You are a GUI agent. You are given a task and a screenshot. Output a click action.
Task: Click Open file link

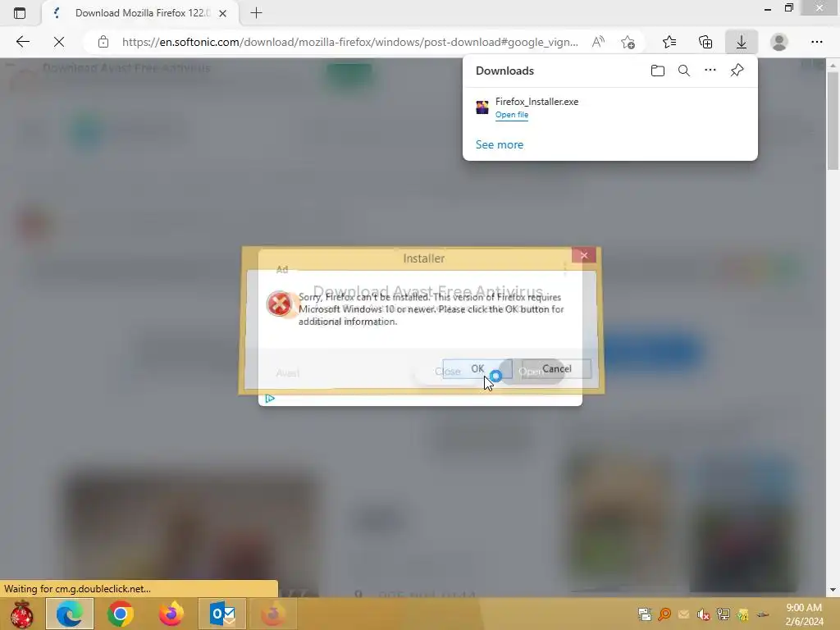512,115
